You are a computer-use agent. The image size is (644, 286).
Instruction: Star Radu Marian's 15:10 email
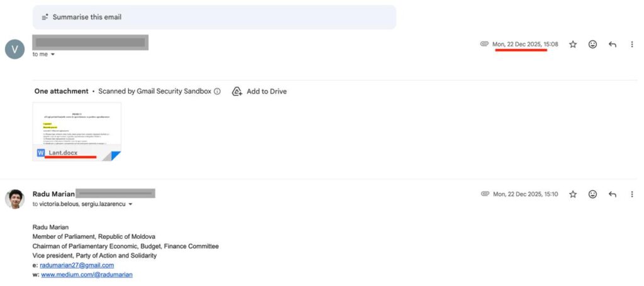pyautogui.click(x=573, y=194)
